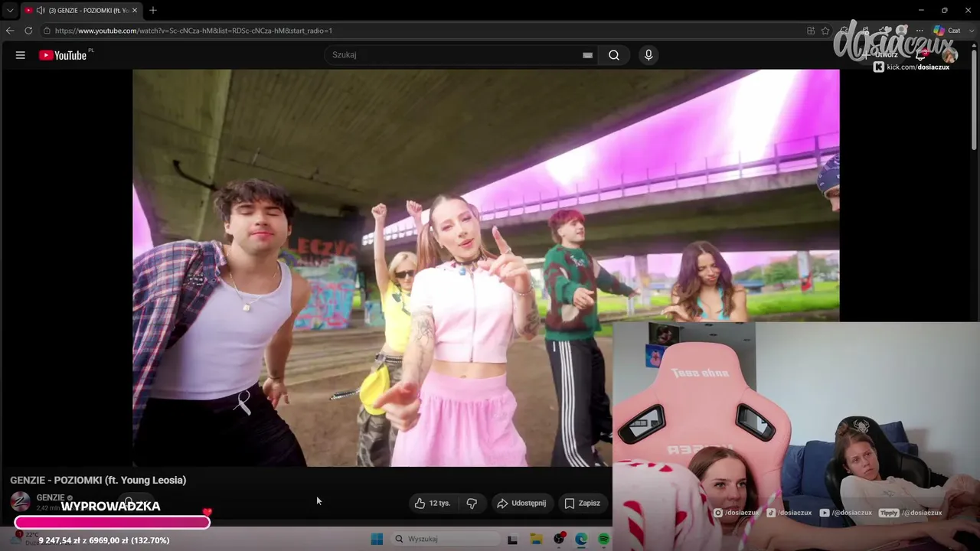980x551 pixels.
Task: Open a new browser tab
Action: click(153, 11)
